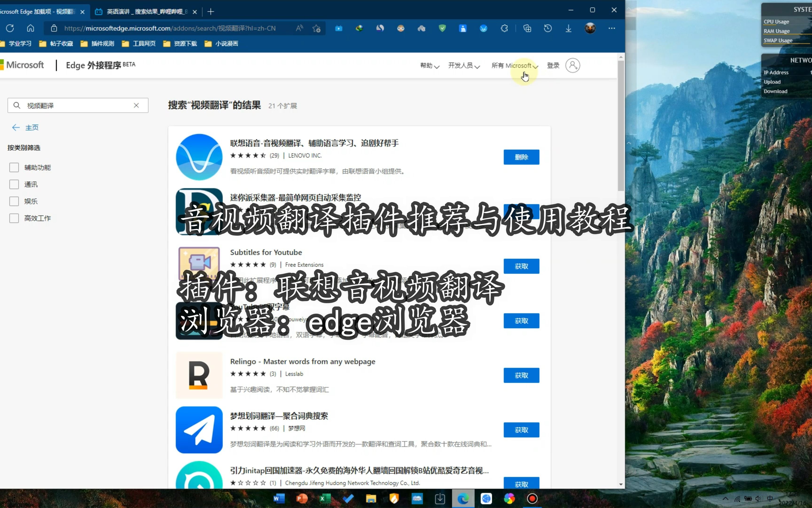This screenshot has width=812, height=508.
Task: Click the Microsoft logo link
Action: point(22,65)
